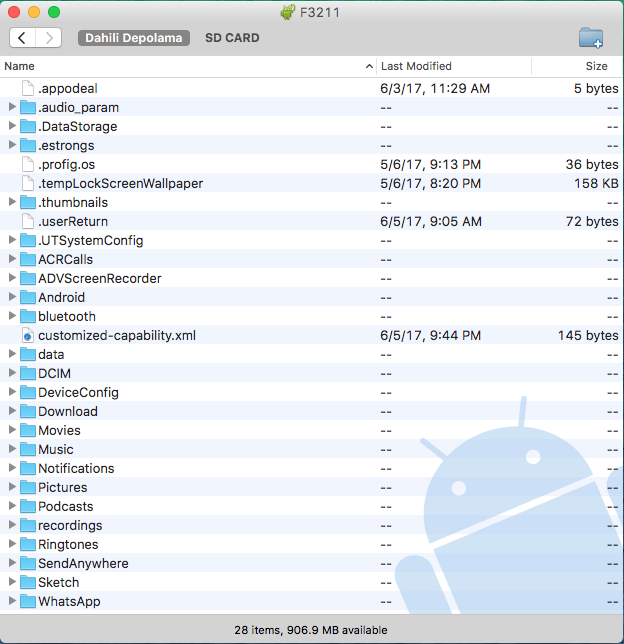Select the DeviceConfig folder name

[x=78, y=393]
